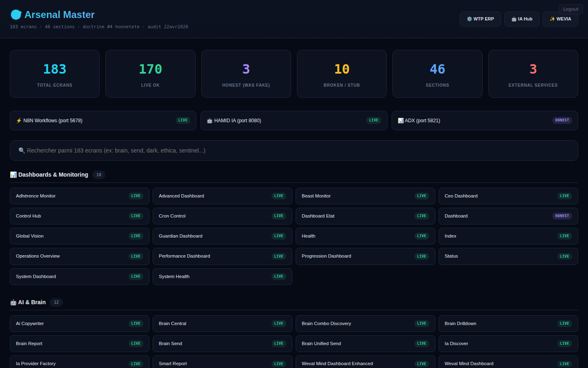Open Cron Control screen
This screenshot has height=368, width=588.
pyautogui.click(x=222, y=216)
